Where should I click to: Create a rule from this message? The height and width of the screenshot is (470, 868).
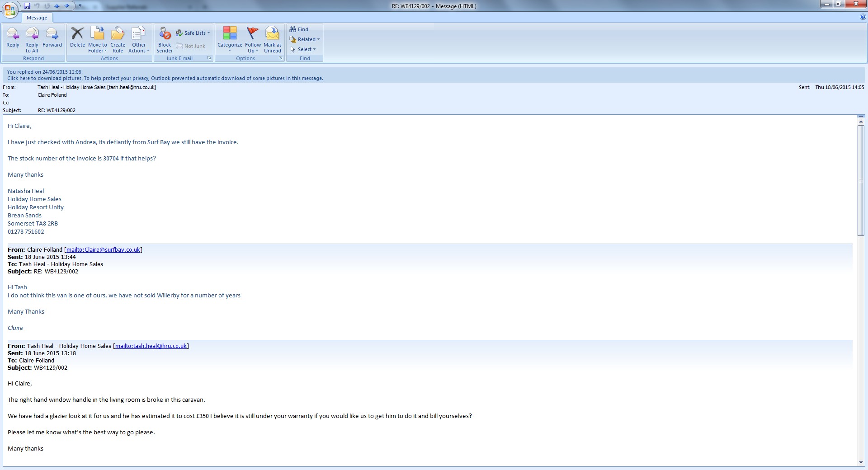coord(118,40)
